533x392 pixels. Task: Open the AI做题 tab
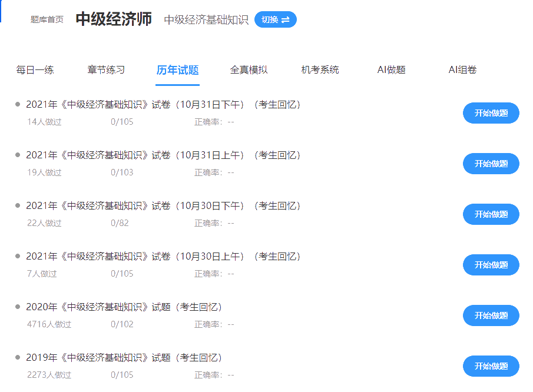tap(390, 69)
